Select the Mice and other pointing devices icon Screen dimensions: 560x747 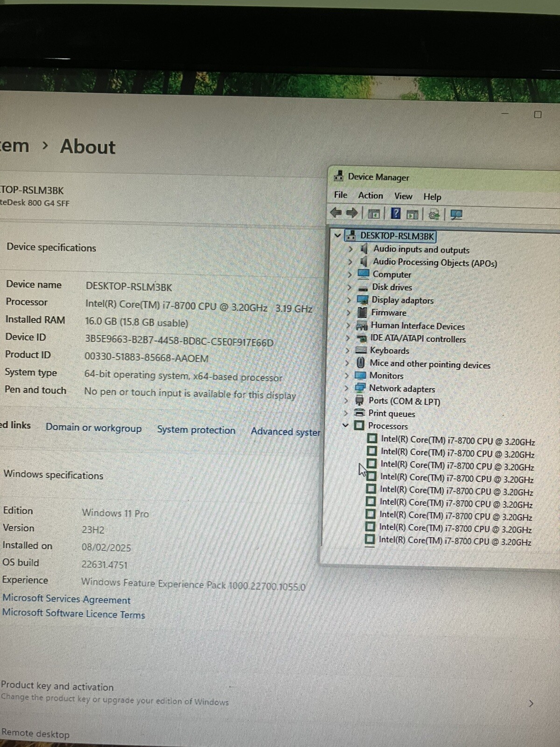click(361, 362)
